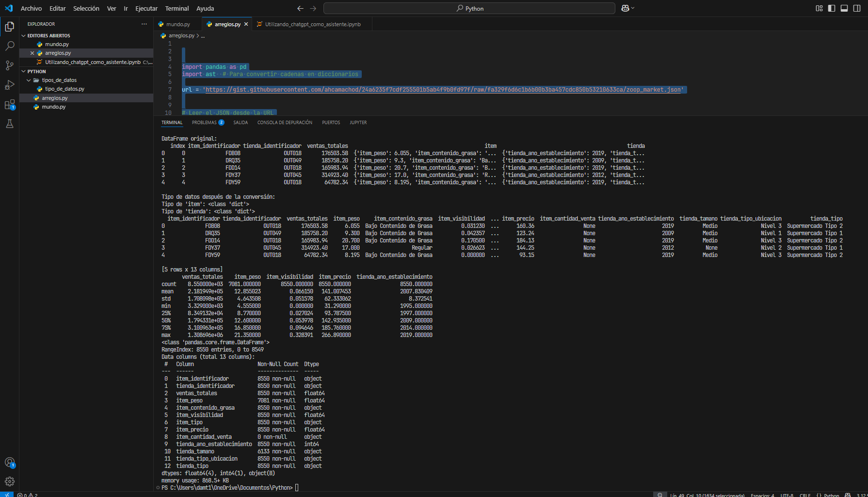
Task: Open the Copilot dropdown arrow
Action: click(x=633, y=8)
